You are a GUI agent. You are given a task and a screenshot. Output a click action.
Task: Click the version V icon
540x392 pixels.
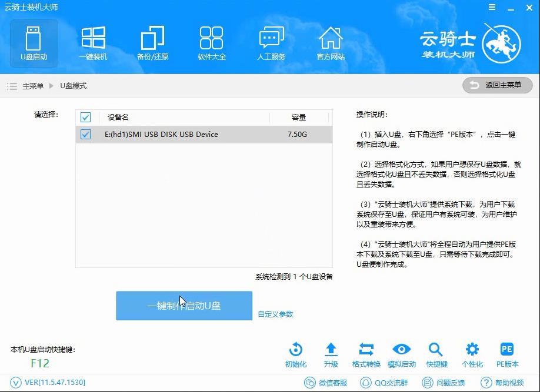tap(15, 383)
